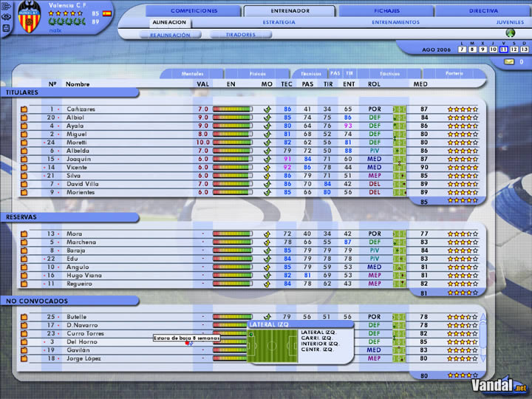The image size is (532, 399).
Task: Switch to Portero attributes tab
Action: [454, 73]
